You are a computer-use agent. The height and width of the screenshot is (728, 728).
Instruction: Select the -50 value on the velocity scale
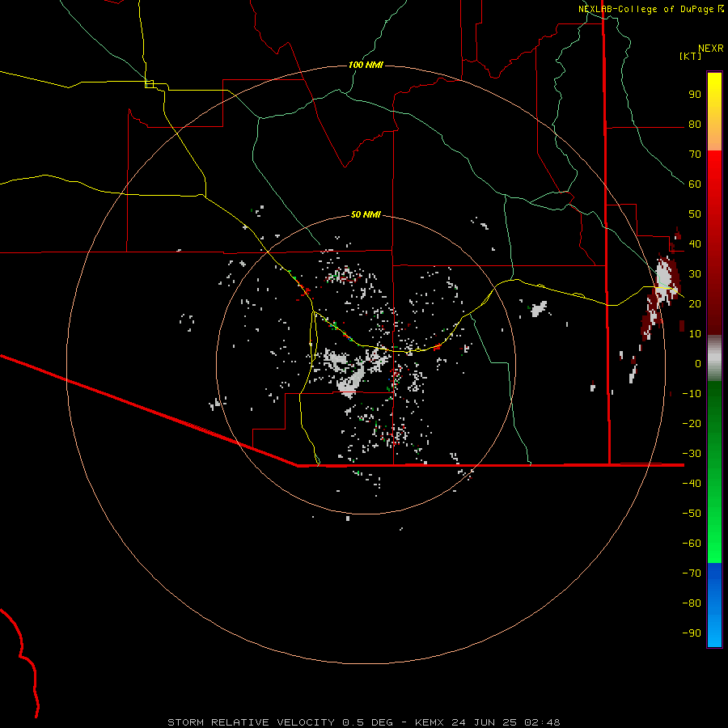[x=692, y=514]
